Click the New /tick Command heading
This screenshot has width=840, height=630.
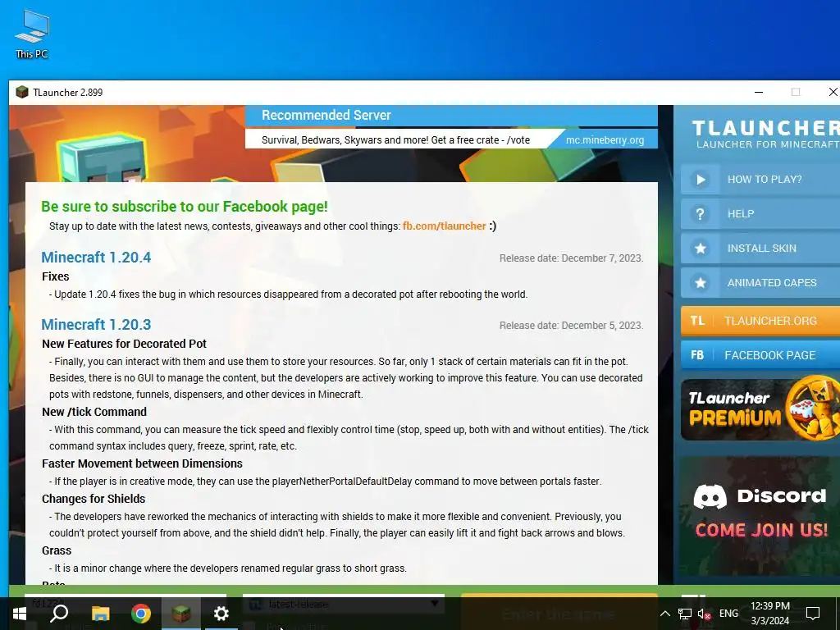94,412
